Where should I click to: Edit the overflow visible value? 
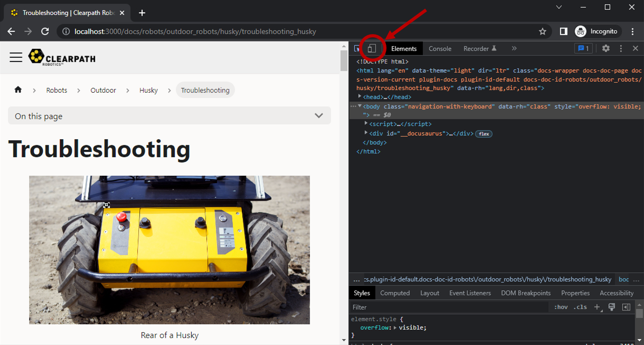click(x=412, y=327)
